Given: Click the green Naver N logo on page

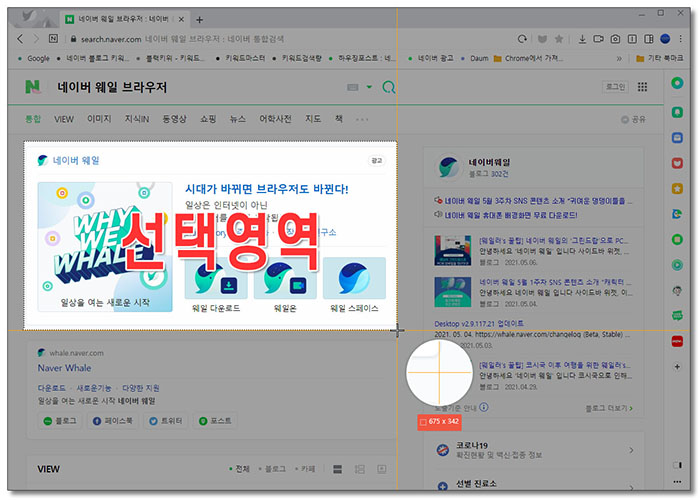Looking at the screenshot, I should click(33, 87).
